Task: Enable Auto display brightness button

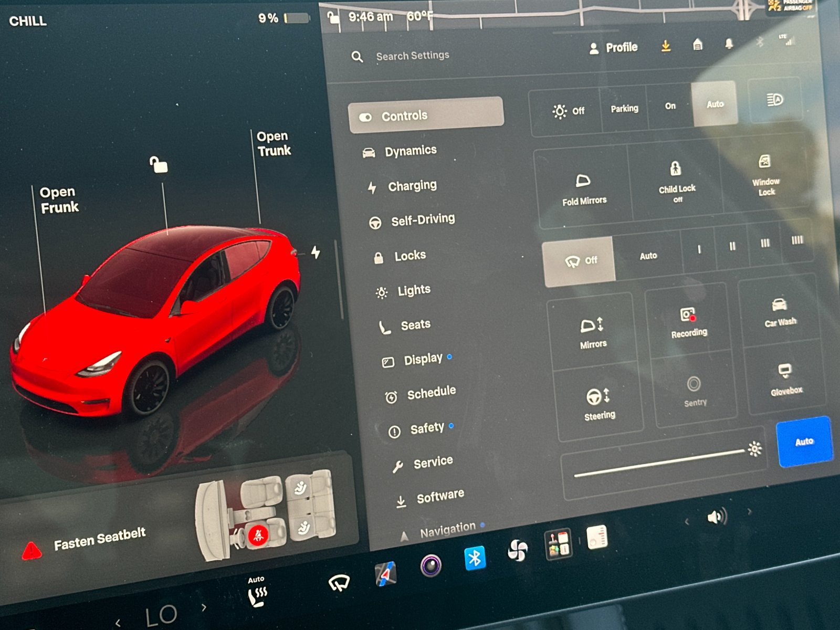Action: coord(804,442)
